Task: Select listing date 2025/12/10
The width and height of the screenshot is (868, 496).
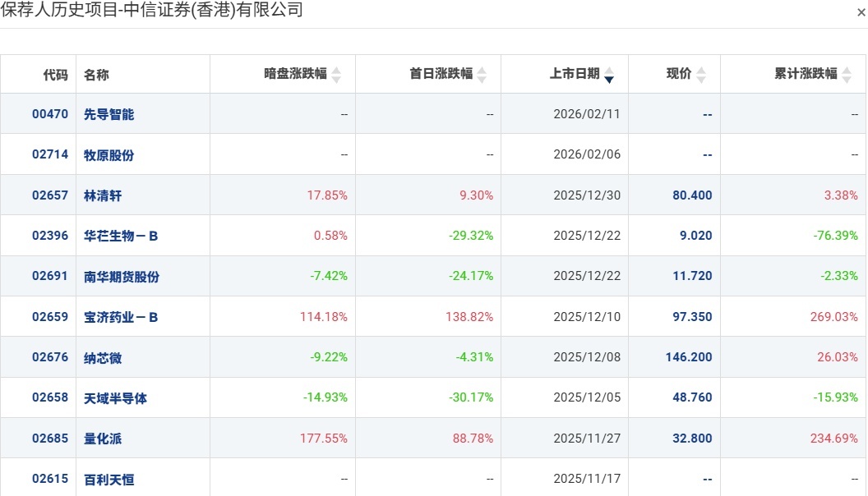Action: (587, 317)
